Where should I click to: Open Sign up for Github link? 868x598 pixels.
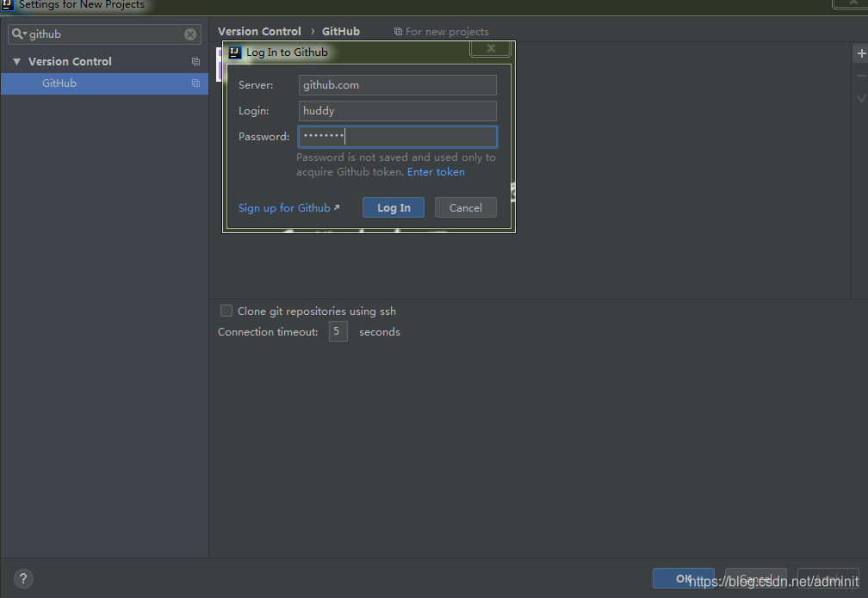pos(288,208)
